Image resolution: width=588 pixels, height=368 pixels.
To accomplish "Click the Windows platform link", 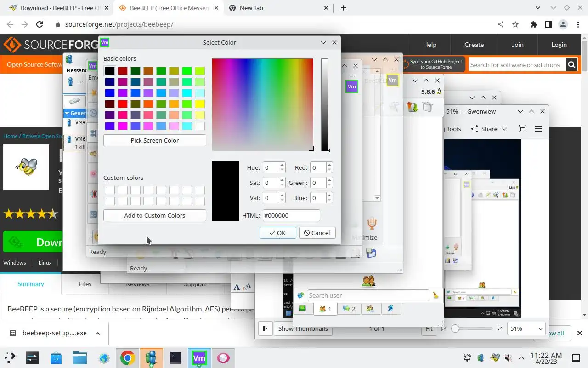I will pyautogui.click(x=15, y=263).
